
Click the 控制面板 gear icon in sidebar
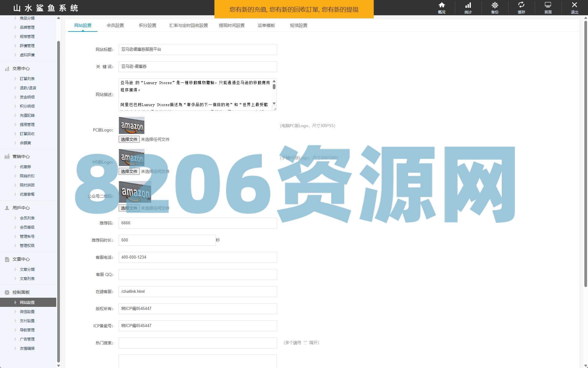(7, 293)
